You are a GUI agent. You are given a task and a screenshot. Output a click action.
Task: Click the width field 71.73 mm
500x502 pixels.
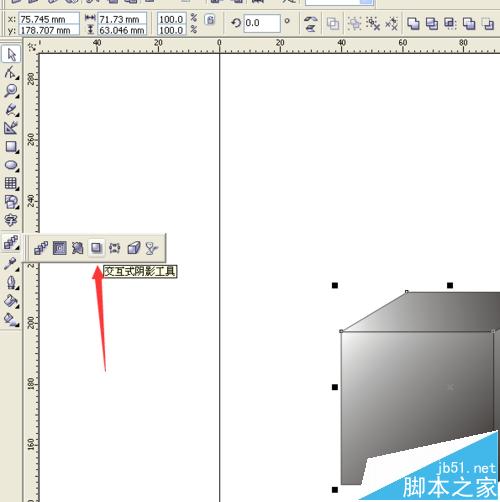tap(122, 19)
